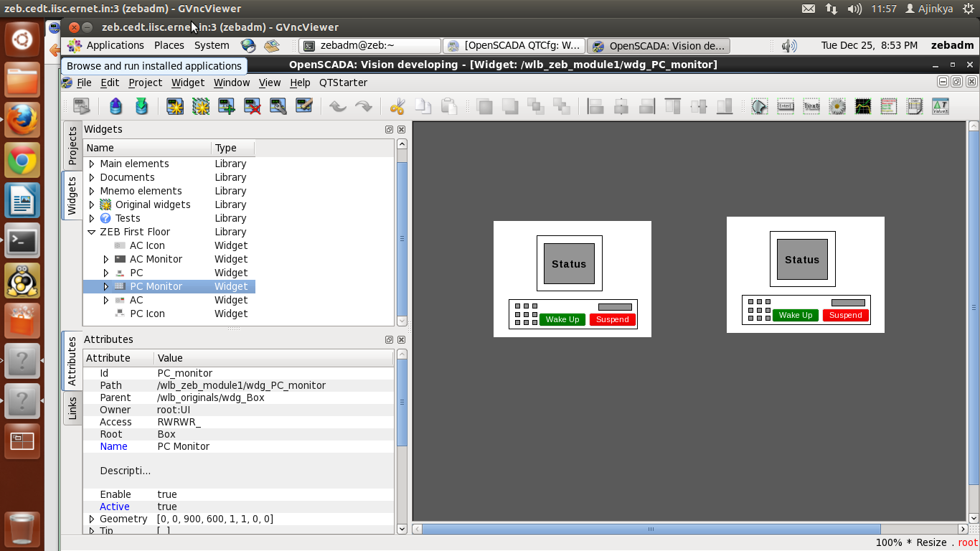Click the right red Suspend button

(846, 315)
